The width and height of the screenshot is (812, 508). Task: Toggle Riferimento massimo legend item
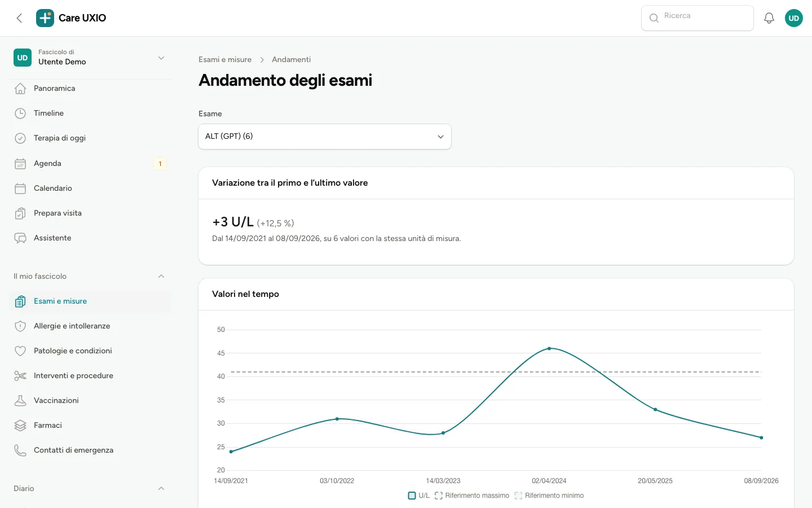(x=472, y=496)
